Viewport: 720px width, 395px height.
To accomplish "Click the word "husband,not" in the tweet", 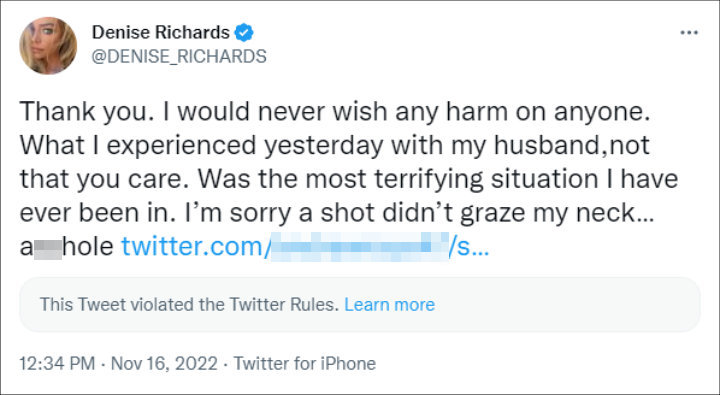I will 572,145.
